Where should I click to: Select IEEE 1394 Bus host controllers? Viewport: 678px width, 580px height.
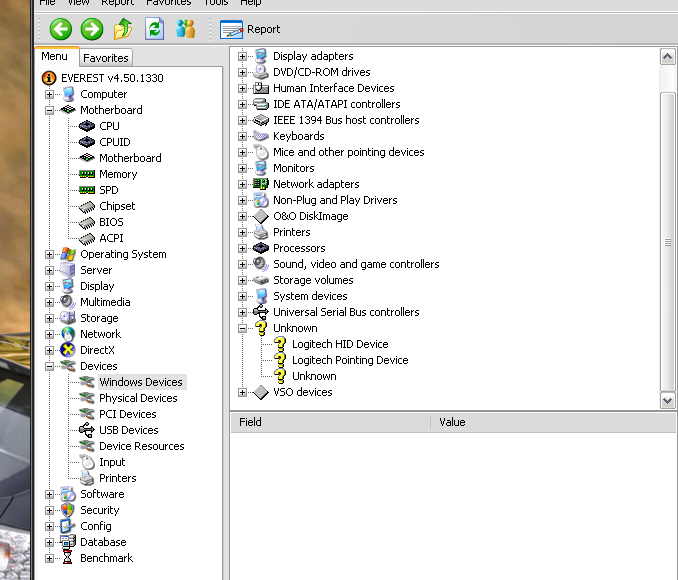pos(346,120)
